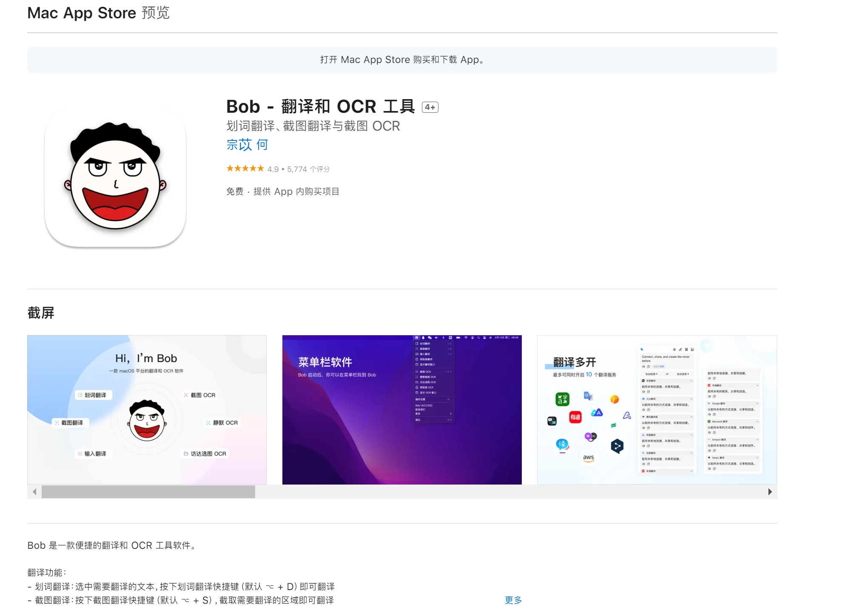
Task: Click 更多 to expand the description
Action: tap(512, 600)
